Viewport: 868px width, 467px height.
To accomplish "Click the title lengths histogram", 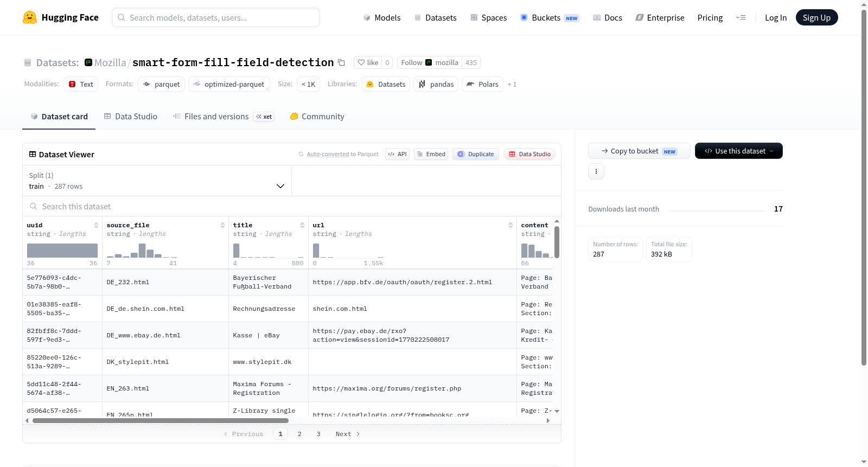I will (269, 251).
